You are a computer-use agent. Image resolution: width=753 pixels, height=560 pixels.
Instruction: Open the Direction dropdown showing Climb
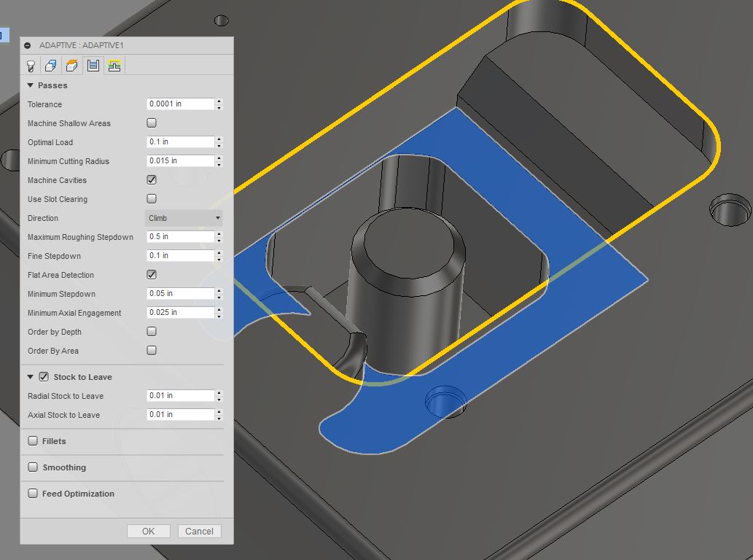(x=183, y=217)
